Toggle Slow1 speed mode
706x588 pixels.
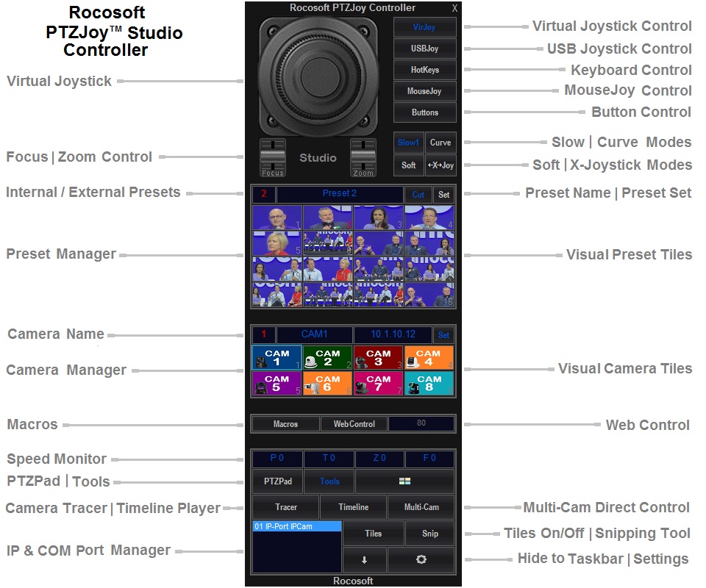click(x=408, y=143)
